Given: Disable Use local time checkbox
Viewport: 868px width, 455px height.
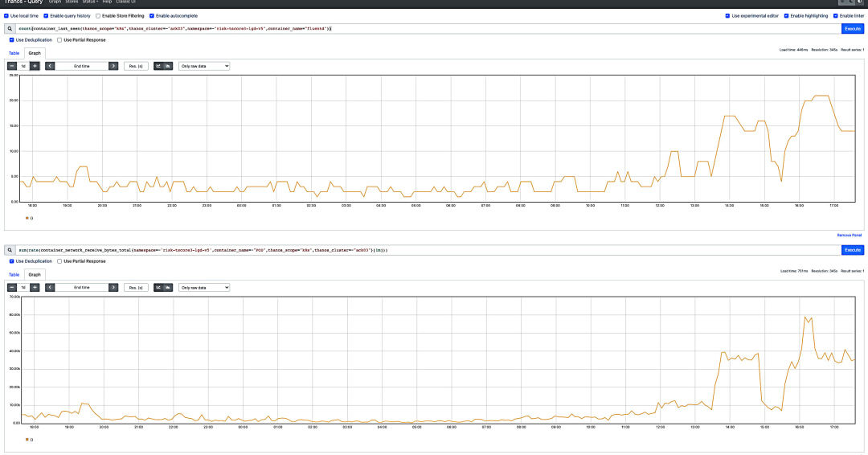Looking at the screenshot, I should (6, 16).
